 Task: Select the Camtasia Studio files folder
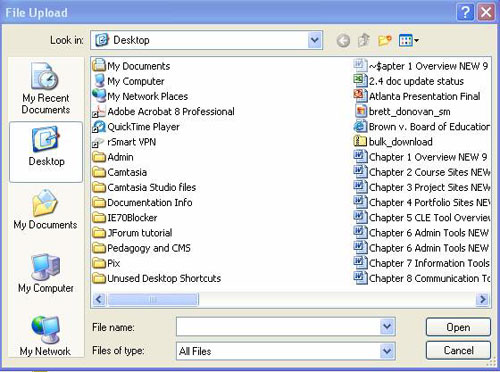(144, 187)
